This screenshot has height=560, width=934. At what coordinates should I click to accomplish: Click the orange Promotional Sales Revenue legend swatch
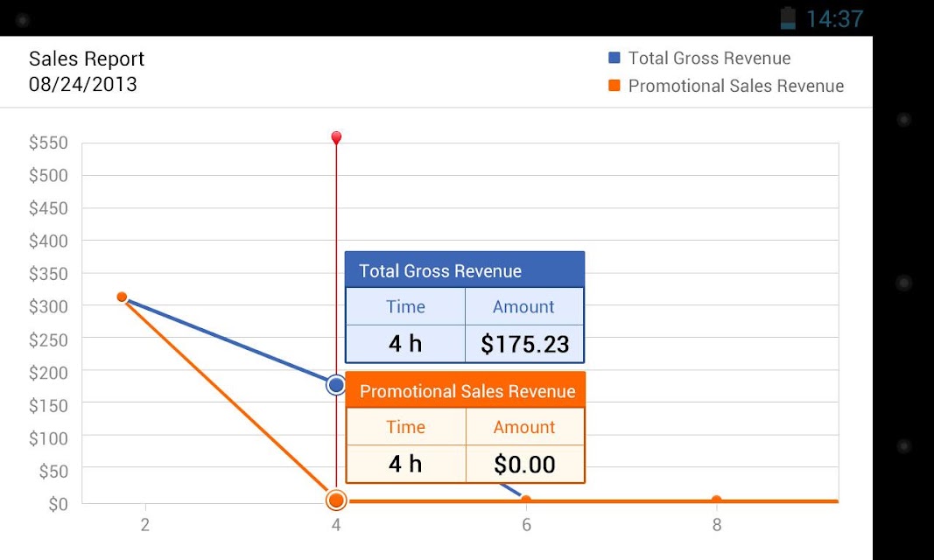[614, 86]
